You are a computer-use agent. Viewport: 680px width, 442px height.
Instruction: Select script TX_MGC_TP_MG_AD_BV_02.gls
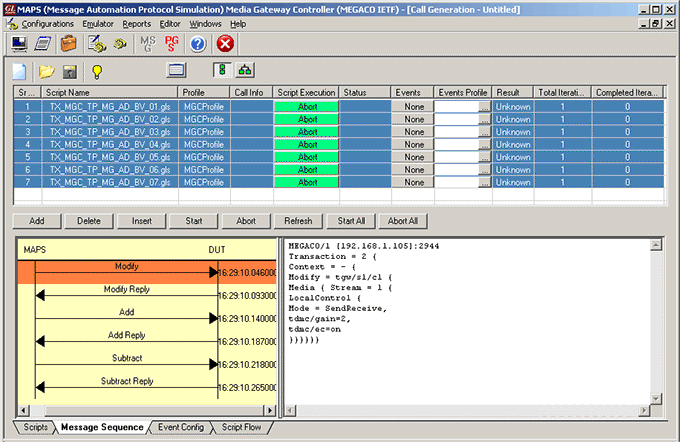coord(110,119)
